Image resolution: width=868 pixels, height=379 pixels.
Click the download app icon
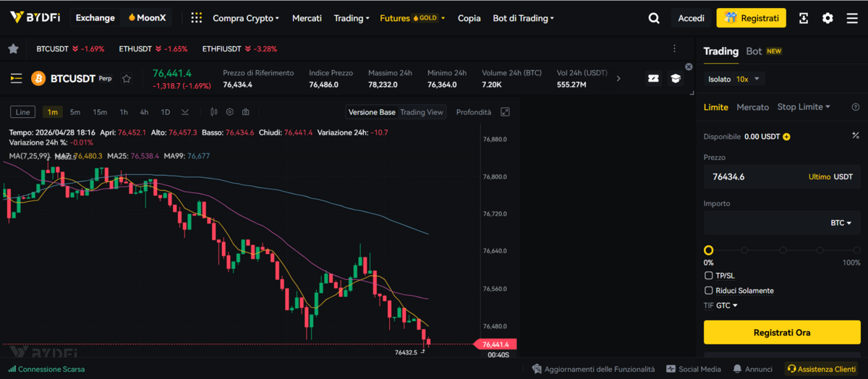(804, 18)
